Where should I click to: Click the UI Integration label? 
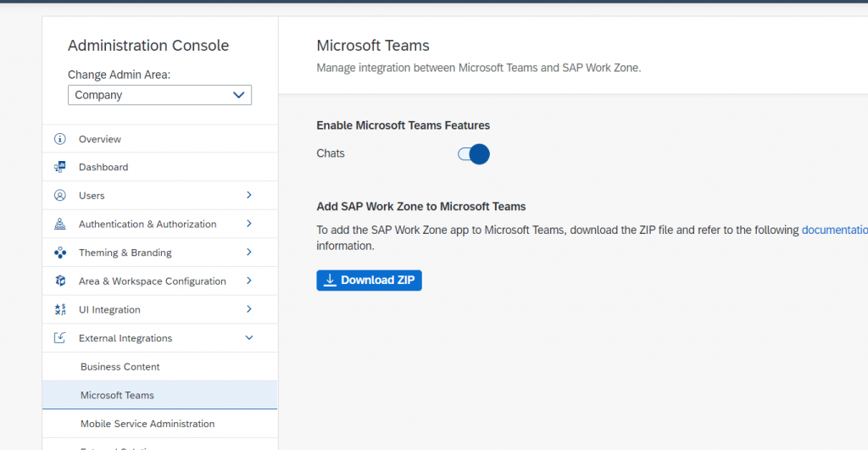click(109, 309)
